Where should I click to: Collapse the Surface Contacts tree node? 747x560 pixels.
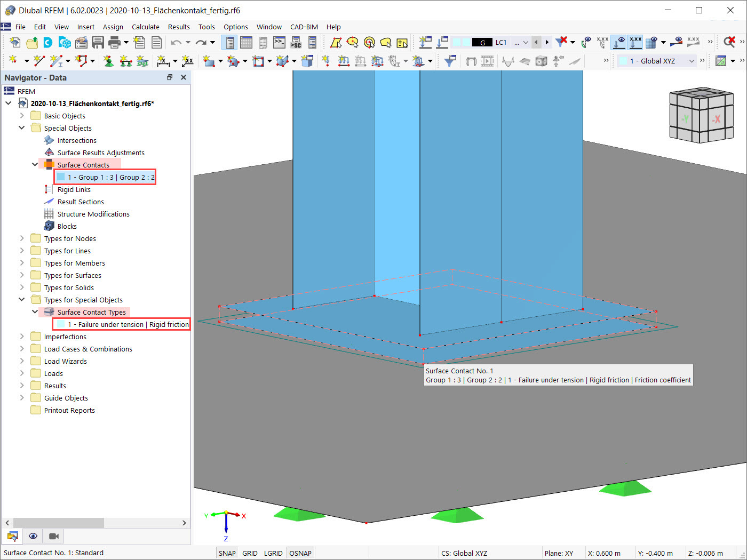click(x=35, y=165)
